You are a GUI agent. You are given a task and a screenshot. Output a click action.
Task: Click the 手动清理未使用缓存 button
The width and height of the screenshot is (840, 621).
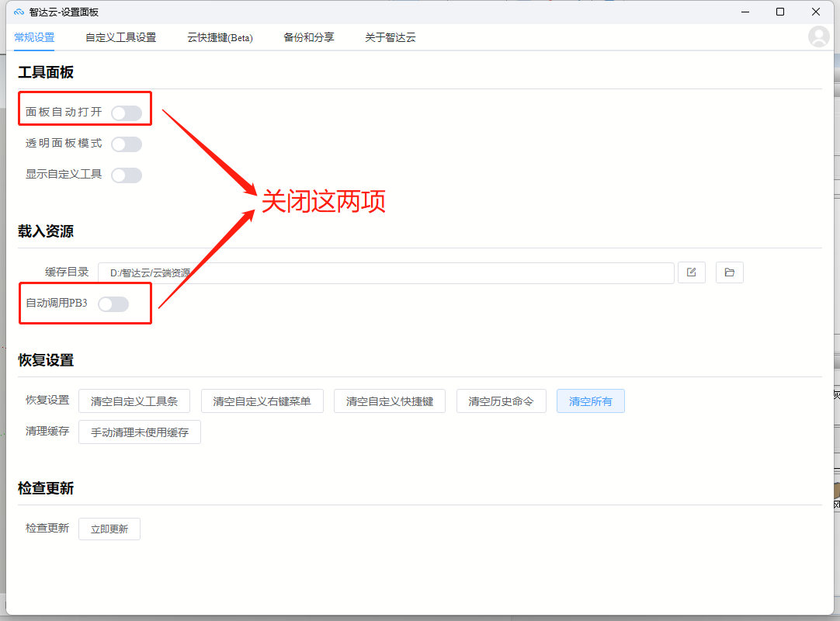click(x=139, y=432)
